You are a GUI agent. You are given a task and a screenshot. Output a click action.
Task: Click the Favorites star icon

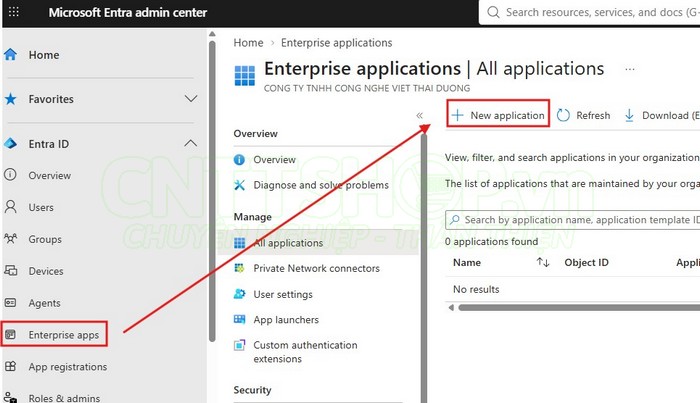10,99
